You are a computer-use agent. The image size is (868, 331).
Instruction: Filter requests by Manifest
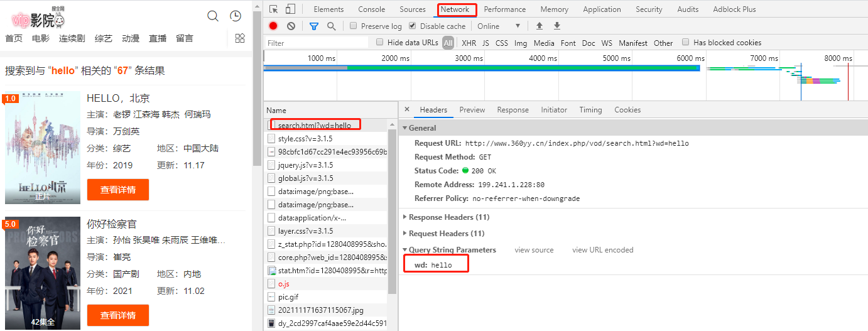(x=633, y=43)
